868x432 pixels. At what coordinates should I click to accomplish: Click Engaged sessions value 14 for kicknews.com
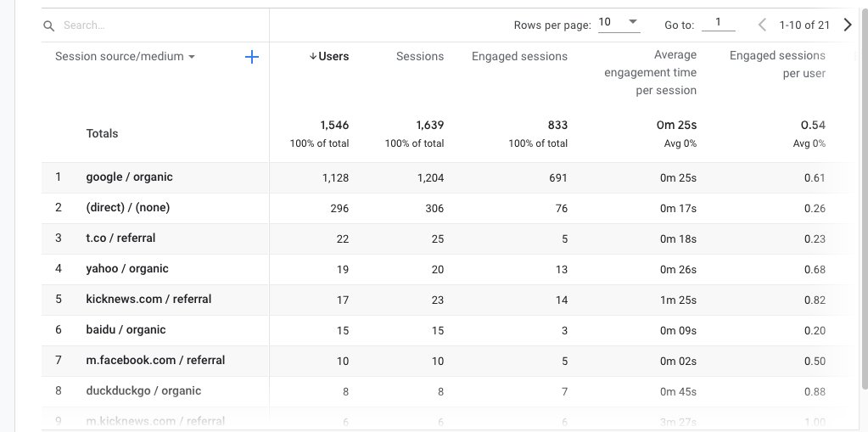[x=562, y=300]
